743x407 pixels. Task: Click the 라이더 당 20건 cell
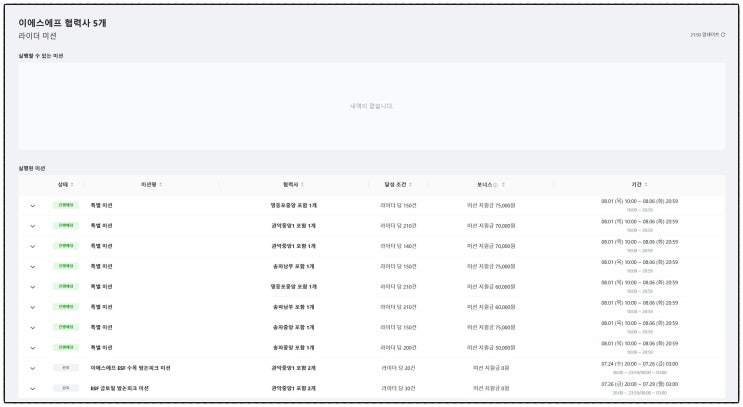[x=398, y=368]
